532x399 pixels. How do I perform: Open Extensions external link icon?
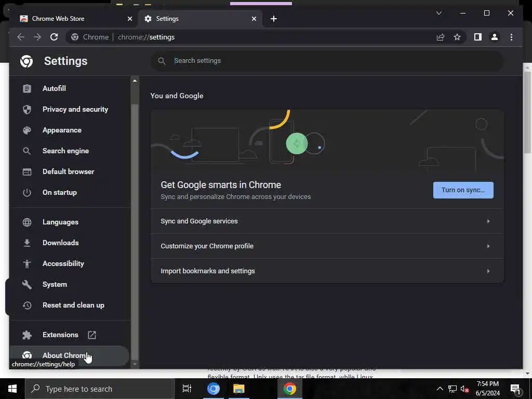pos(92,335)
